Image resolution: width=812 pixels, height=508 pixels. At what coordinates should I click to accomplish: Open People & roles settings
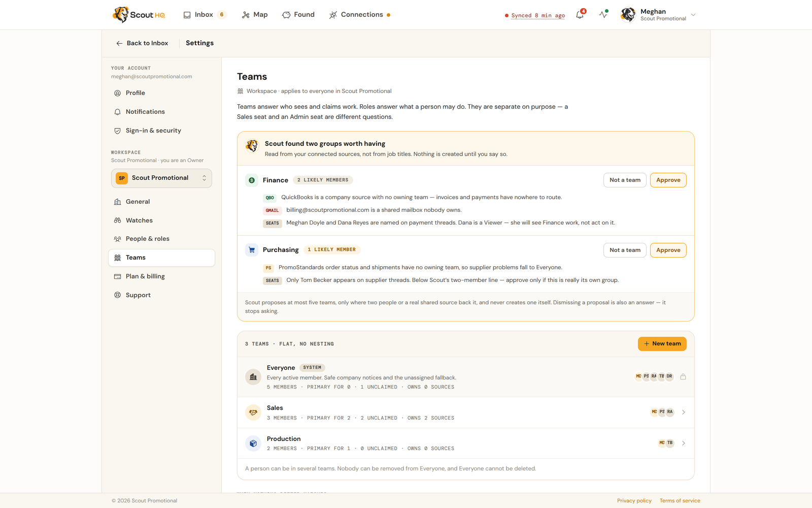(x=161, y=239)
